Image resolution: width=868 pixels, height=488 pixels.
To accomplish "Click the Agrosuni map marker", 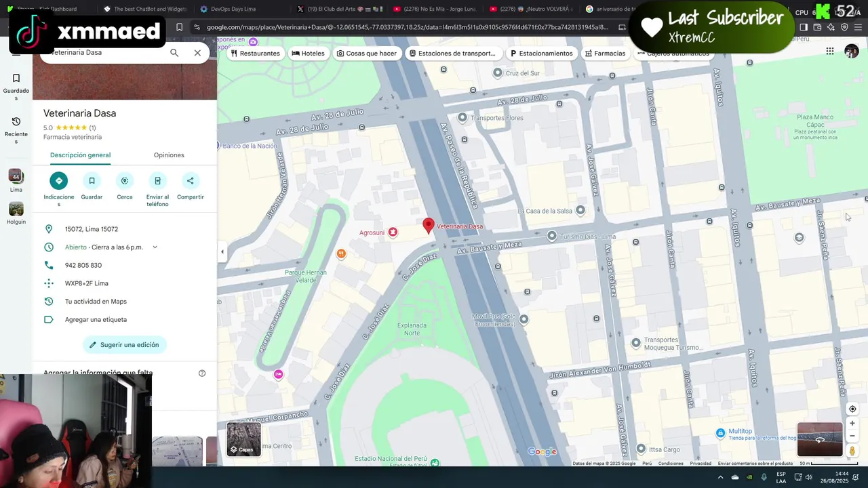I will click(x=393, y=232).
